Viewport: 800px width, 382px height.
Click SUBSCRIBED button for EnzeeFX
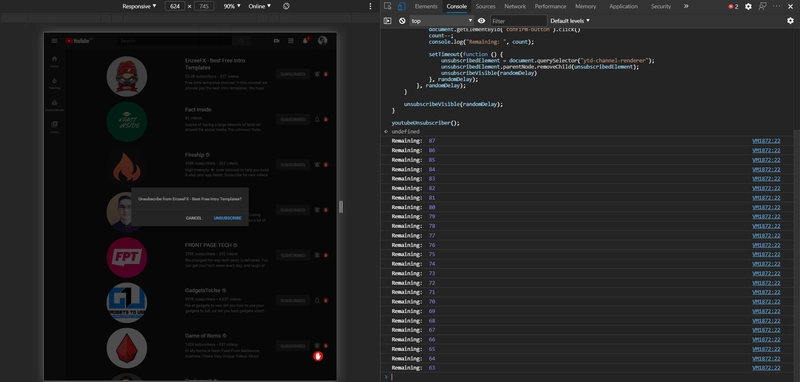[x=293, y=74]
